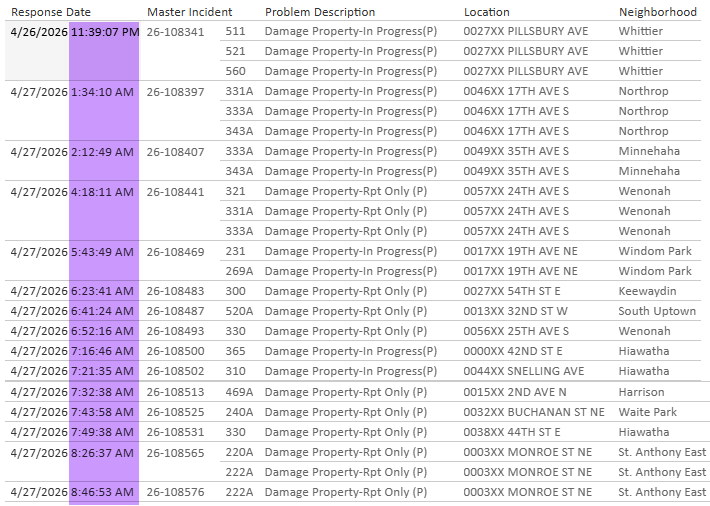710x506 pixels.
Task: Select incident number 26-108397
Action: [175, 92]
